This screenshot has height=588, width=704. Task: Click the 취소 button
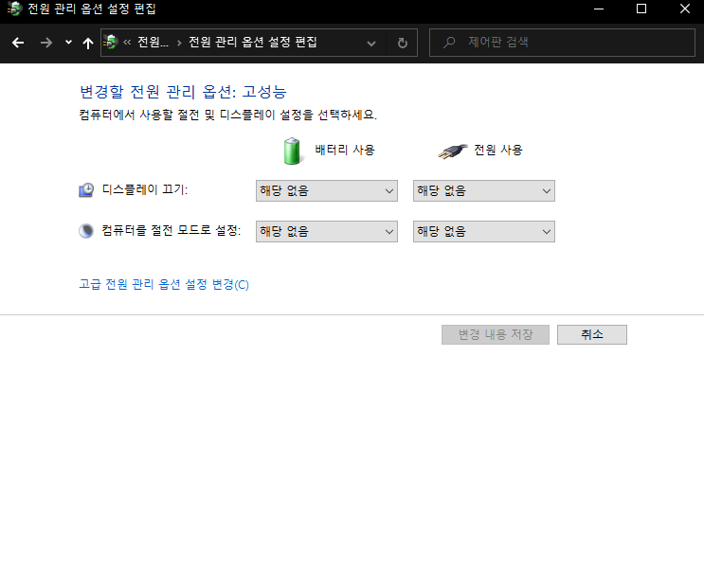click(x=592, y=334)
